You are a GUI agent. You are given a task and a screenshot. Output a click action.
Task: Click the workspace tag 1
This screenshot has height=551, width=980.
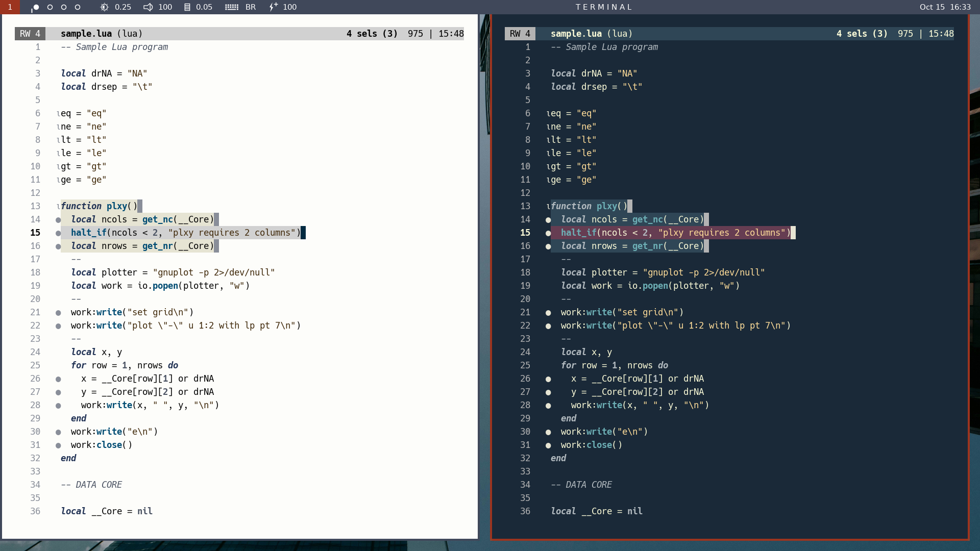tap(10, 7)
